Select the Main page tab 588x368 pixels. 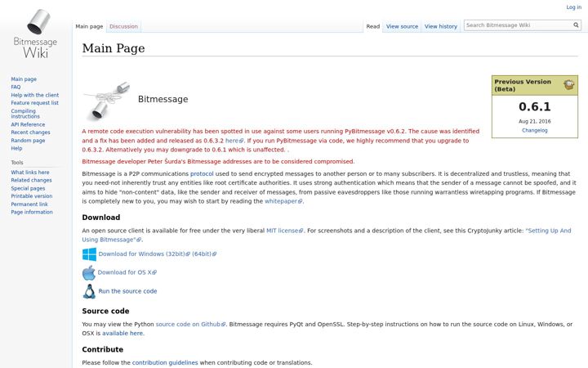(89, 26)
